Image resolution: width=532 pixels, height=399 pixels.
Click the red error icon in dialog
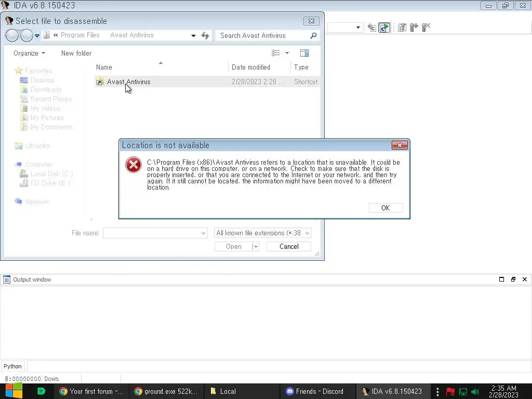[134, 165]
